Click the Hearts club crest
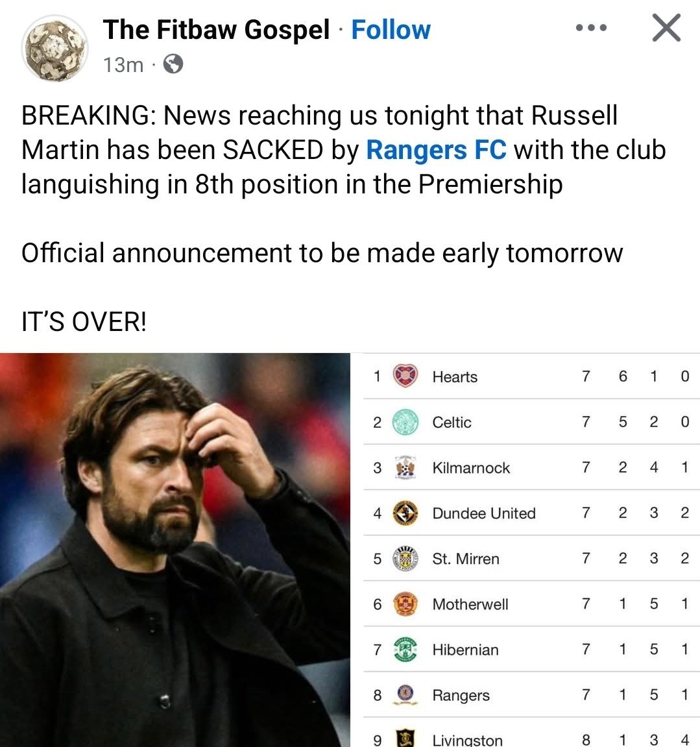The image size is (700, 747). coord(406,376)
